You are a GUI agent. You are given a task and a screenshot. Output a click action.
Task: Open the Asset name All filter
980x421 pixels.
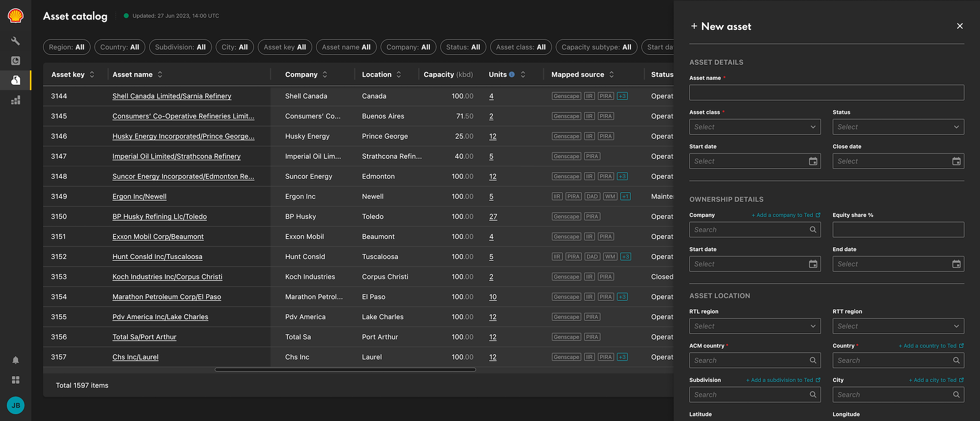(x=346, y=47)
